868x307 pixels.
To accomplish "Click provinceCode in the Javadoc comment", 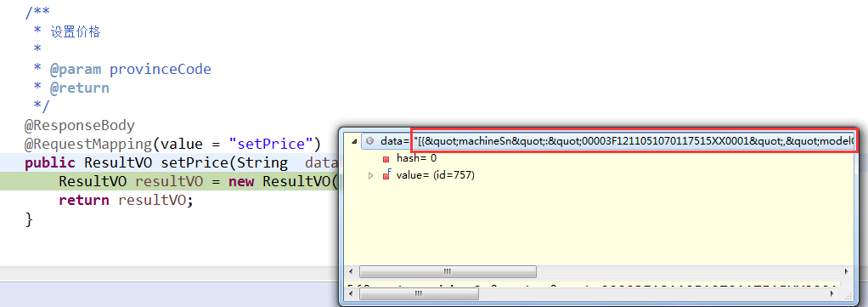I will tap(160, 70).
